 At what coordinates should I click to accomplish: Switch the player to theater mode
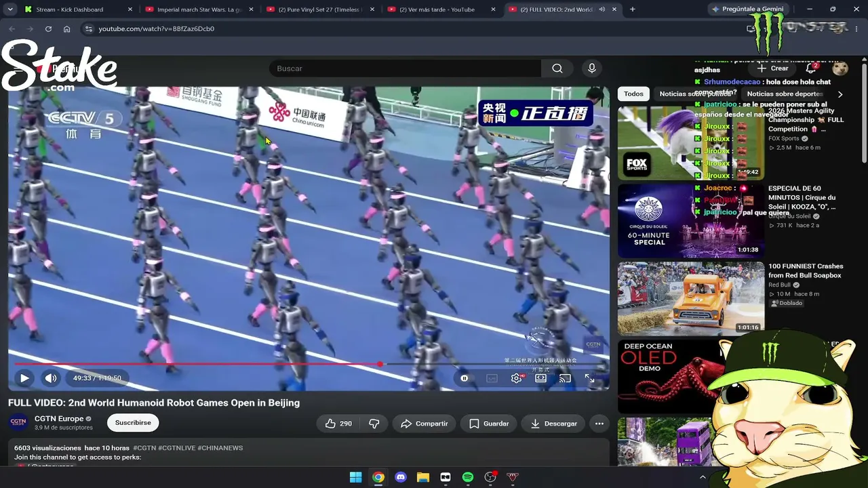click(540, 378)
